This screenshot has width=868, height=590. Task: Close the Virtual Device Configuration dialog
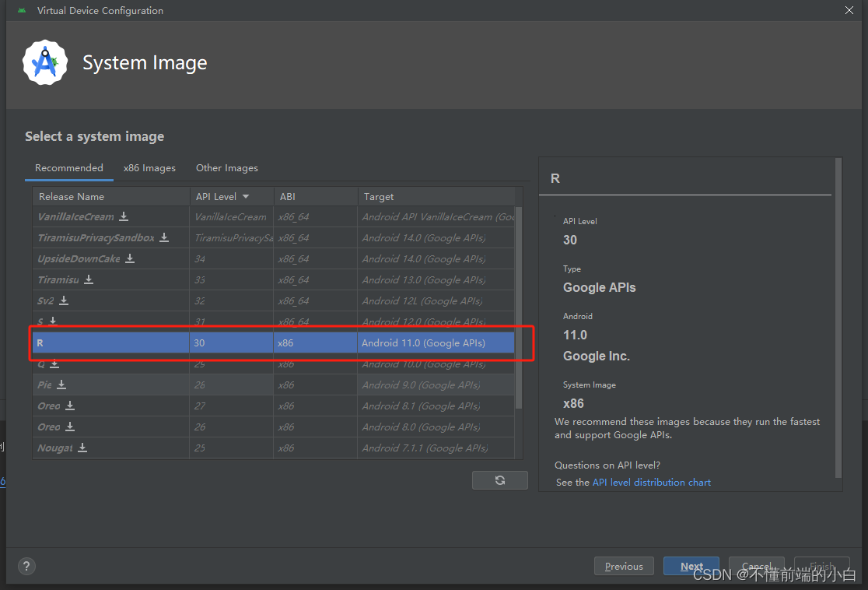pos(849,11)
